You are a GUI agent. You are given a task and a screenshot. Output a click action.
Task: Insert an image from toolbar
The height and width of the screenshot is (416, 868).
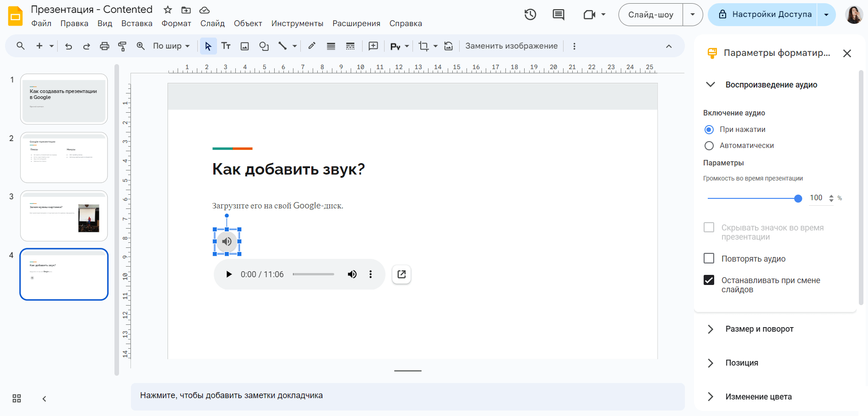click(x=245, y=46)
